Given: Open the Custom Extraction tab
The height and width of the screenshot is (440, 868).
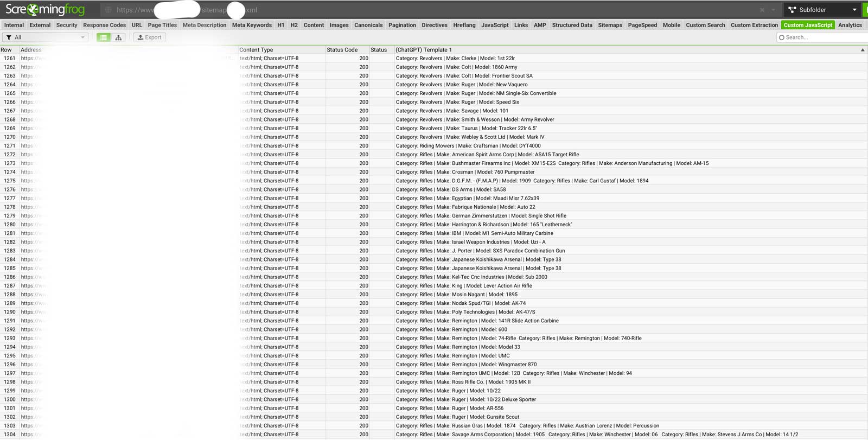Looking at the screenshot, I should [x=754, y=25].
